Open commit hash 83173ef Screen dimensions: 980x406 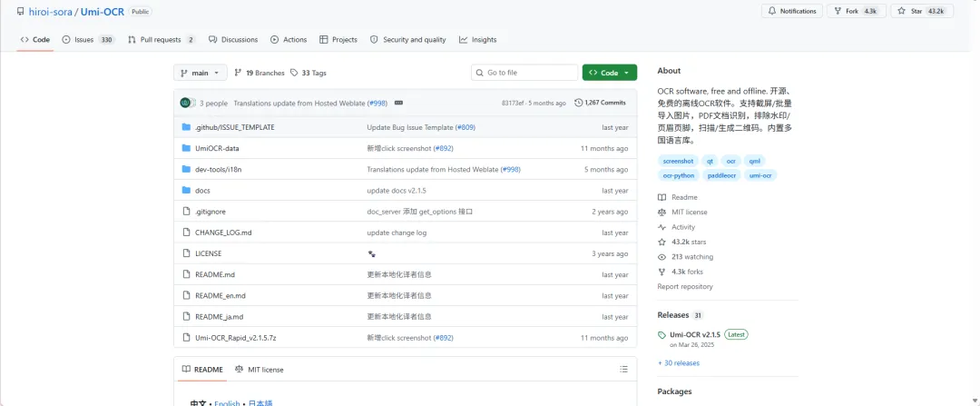point(513,104)
